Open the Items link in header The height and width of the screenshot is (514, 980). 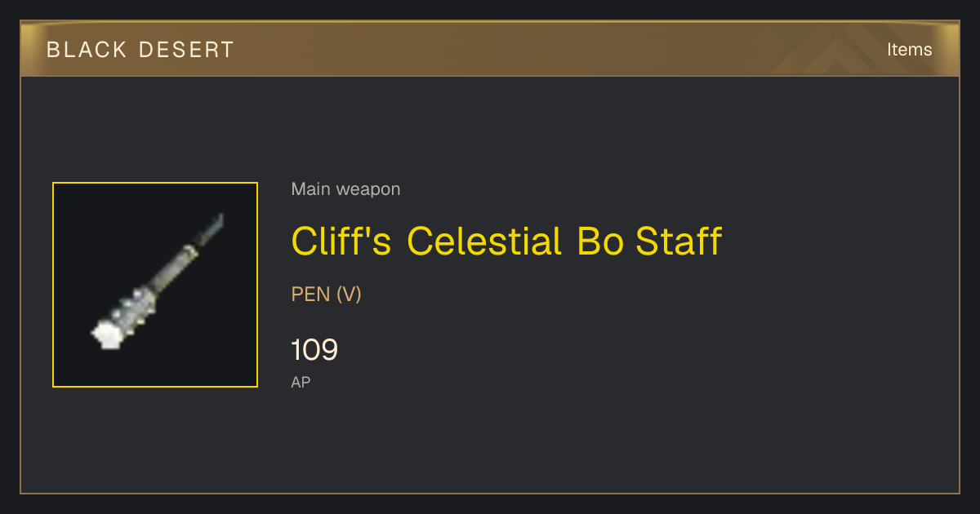click(909, 50)
